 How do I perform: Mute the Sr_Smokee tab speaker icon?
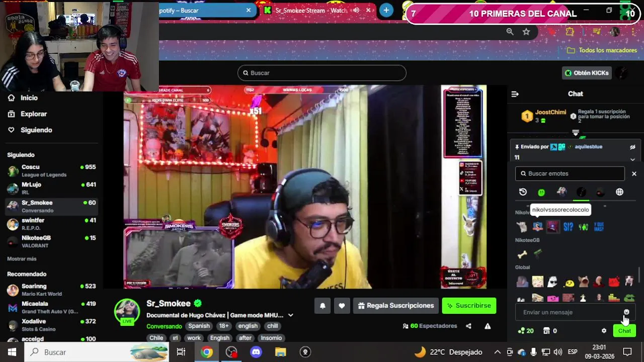(356, 10)
